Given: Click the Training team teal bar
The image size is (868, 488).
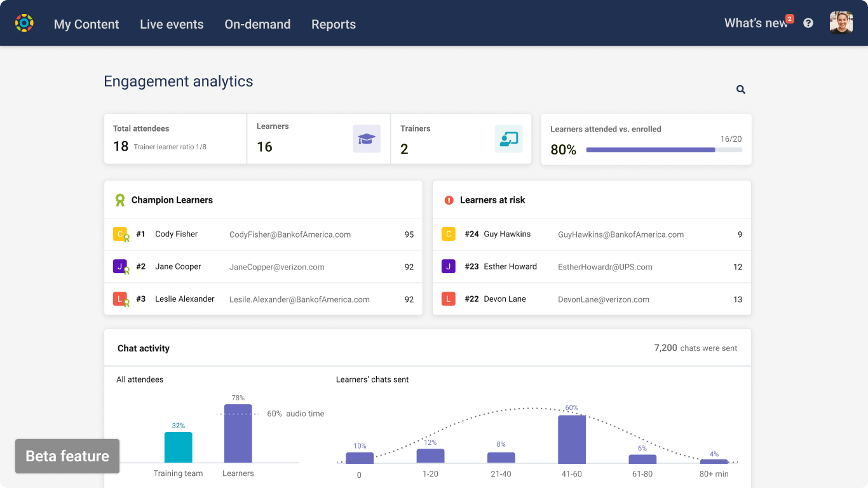Looking at the screenshot, I should pyautogui.click(x=179, y=447).
